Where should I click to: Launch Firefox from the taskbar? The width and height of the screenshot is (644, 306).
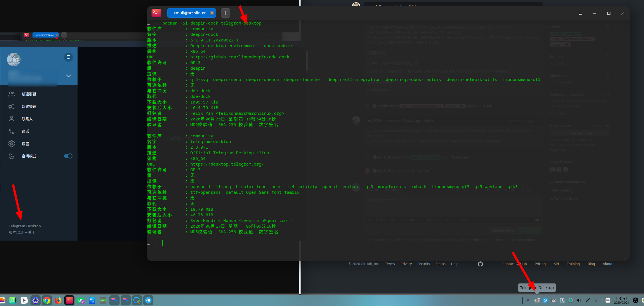(58, 300)
